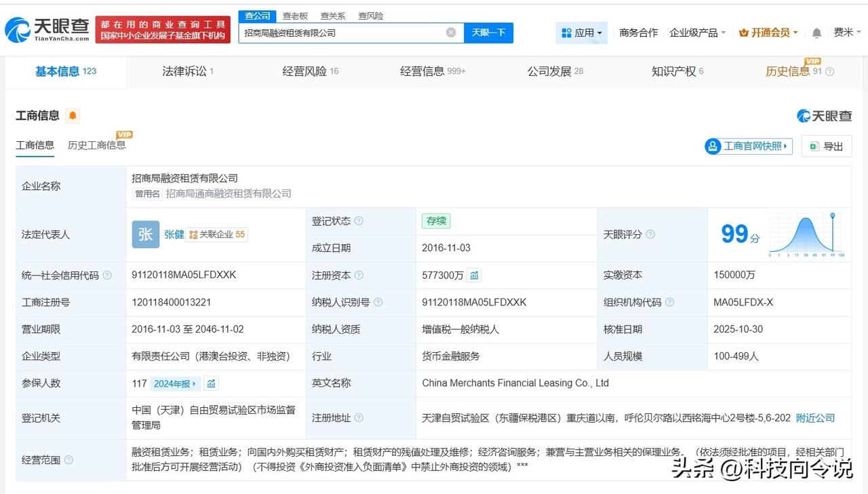Click the help icon next to 登记状态
Screen dimensions: 868x494
359,221
